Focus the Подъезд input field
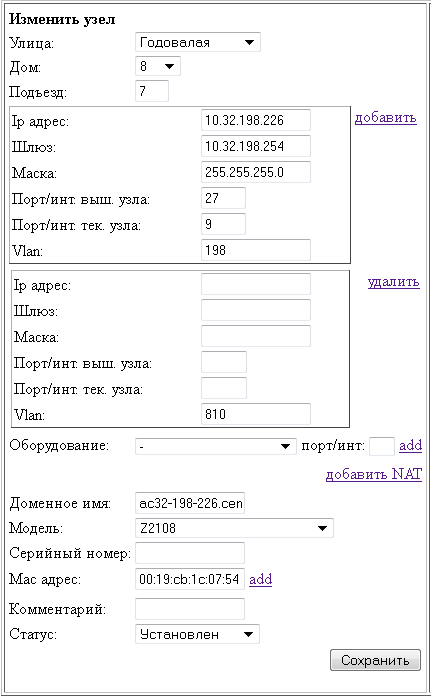 click(x=152, y=91)
